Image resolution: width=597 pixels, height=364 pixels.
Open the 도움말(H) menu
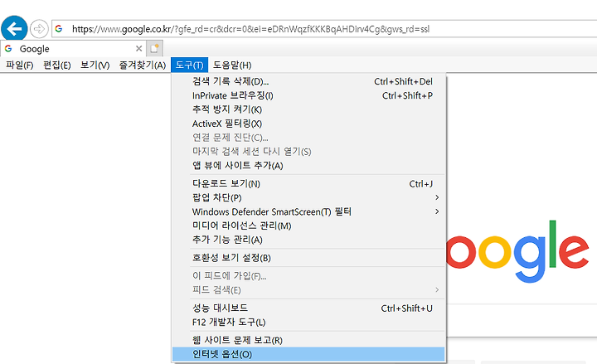coord(232,66)
